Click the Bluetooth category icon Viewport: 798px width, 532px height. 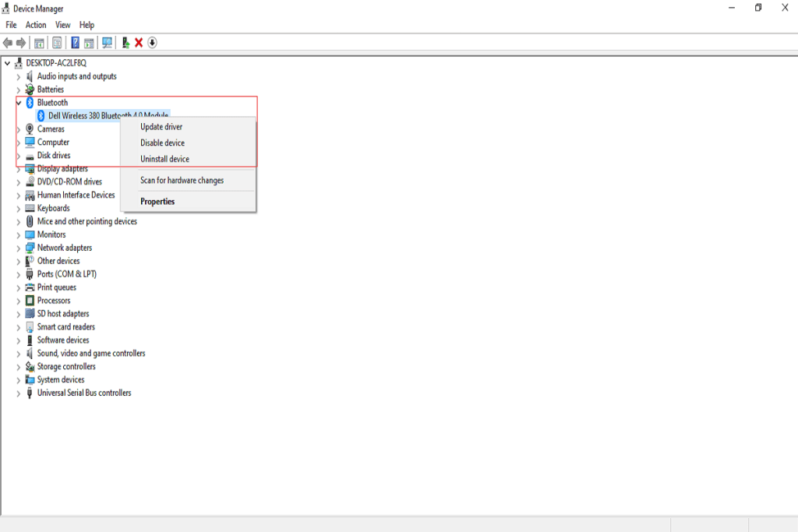coord(30,103)
